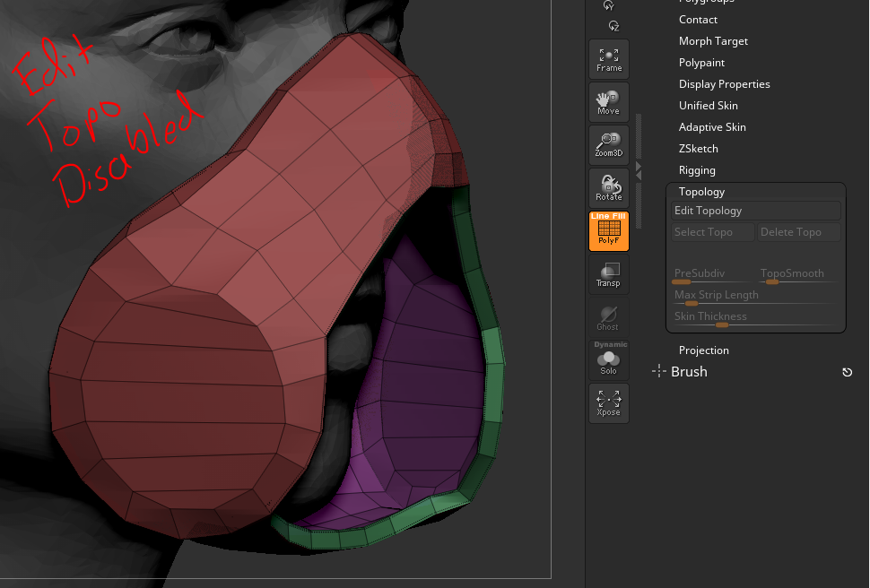Expand the Morph Target subpalette
Screen dimensions: 870x588
click(x=713, y=41)
